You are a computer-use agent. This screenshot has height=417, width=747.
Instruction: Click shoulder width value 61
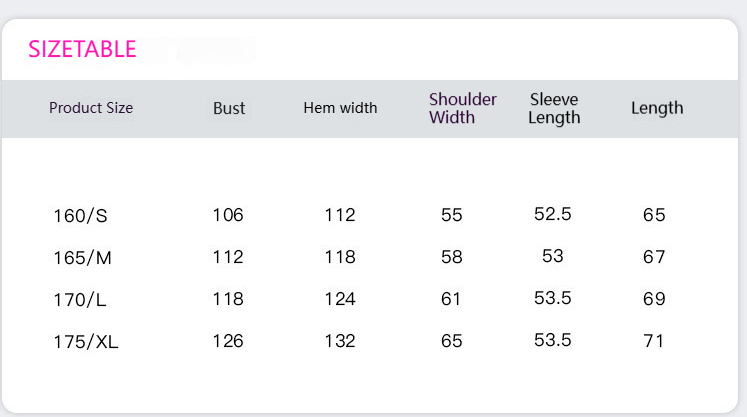pyautogui.click(x=452, y=299)
